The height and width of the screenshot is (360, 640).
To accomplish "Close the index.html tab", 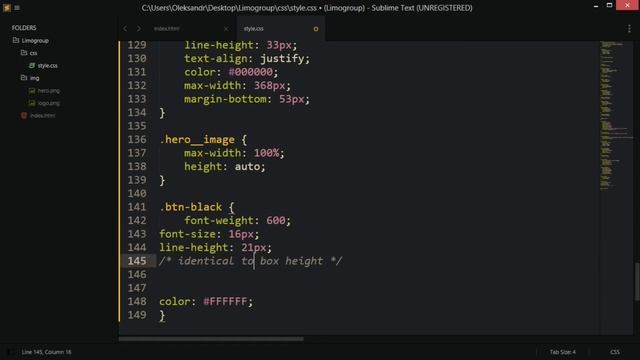I will point(226,29).
